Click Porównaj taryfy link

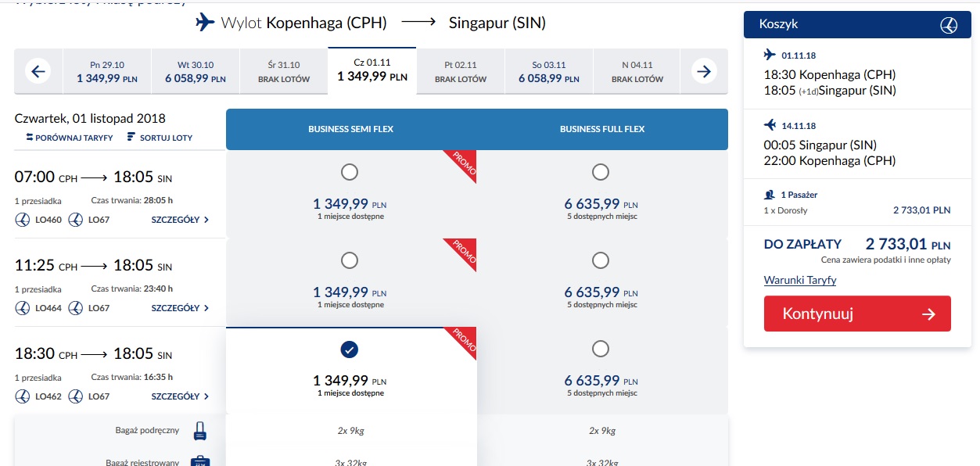tap(69, 138)
